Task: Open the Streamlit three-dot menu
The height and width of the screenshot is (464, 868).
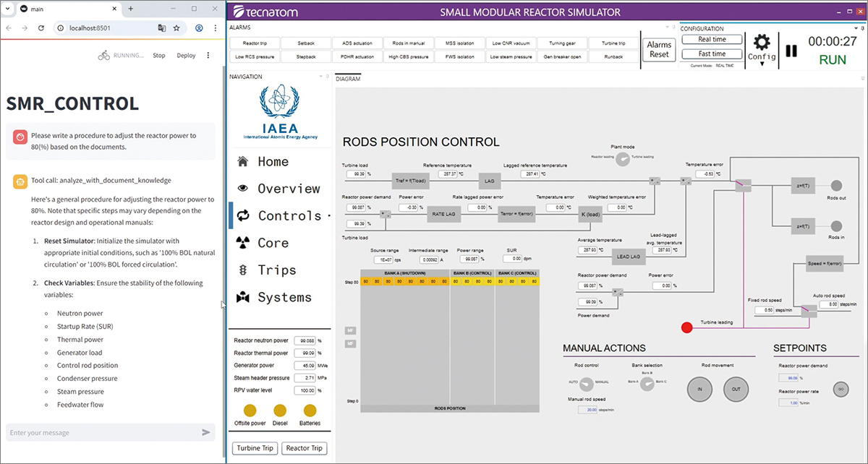Action: 208,55
